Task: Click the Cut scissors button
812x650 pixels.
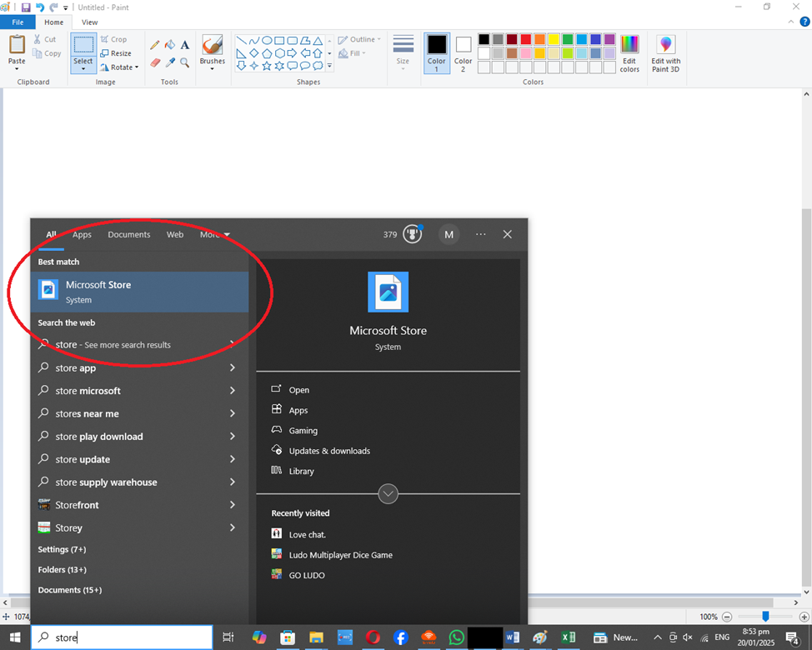Action: 44,39
